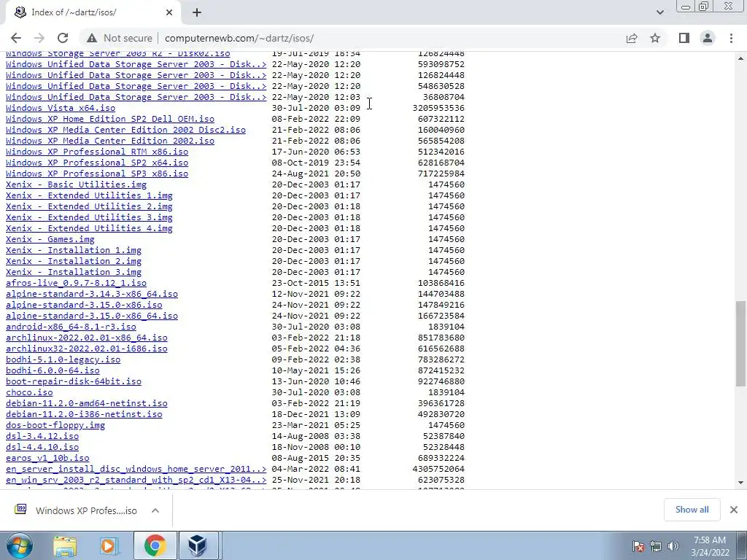Open choco.iso link

click(29, 393)
